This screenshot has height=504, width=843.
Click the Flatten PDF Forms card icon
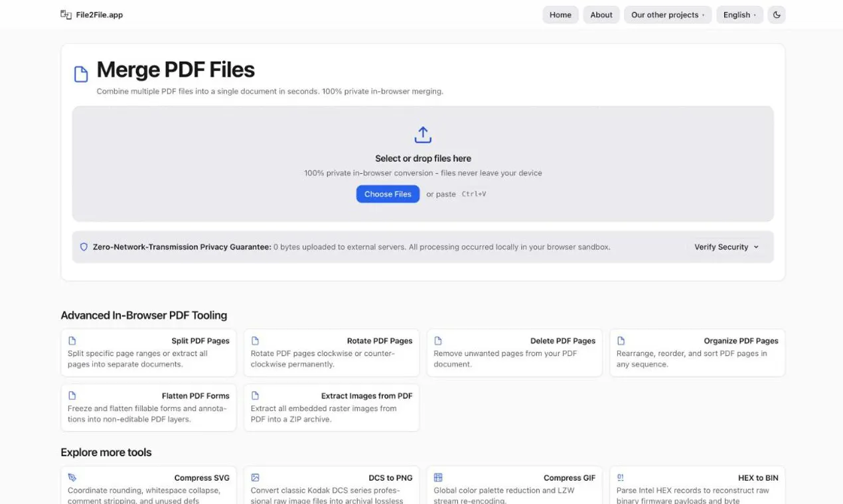click(x=72, y=396)
